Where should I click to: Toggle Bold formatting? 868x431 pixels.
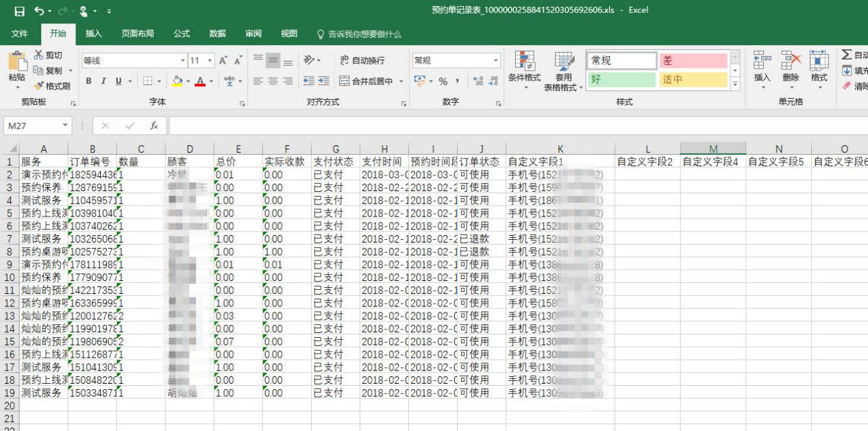pos(89,82)
